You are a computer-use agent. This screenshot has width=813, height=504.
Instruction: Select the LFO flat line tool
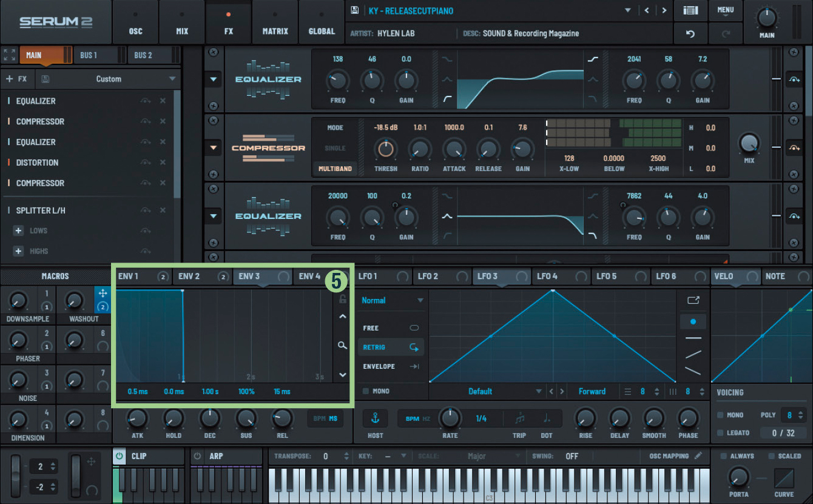tap(693, 338)
